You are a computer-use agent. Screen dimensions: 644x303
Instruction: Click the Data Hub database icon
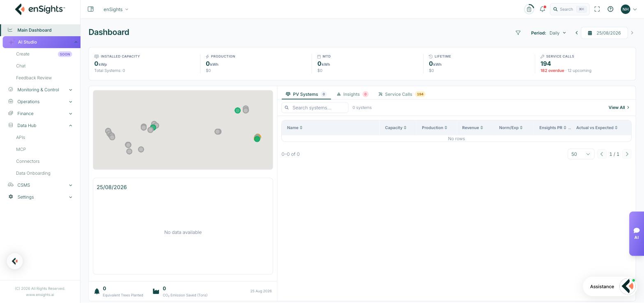point(11,125)
